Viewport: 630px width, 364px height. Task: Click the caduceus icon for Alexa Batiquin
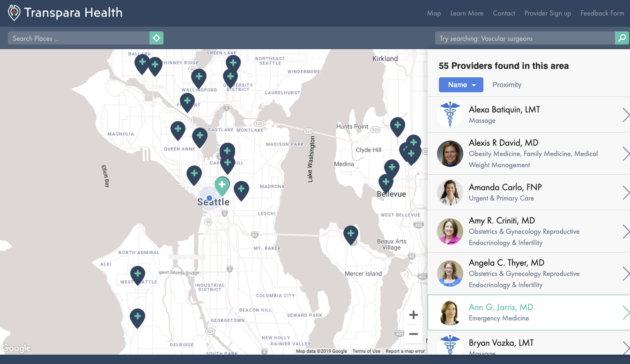pos(450,115)
